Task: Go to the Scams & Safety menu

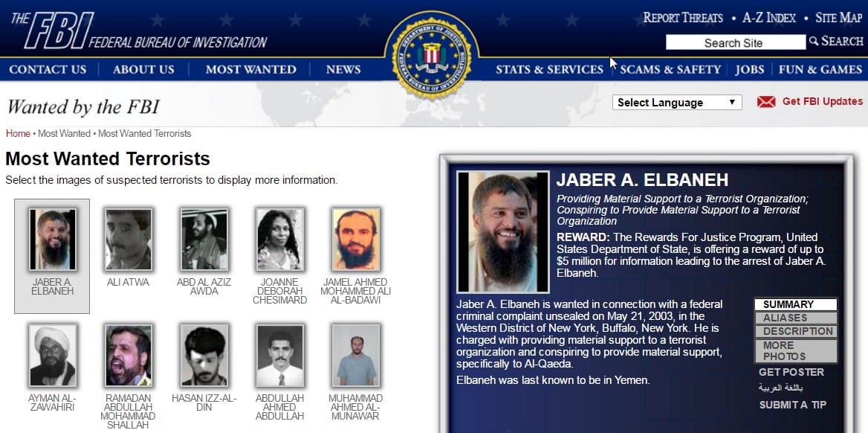Action: [670, 70]
